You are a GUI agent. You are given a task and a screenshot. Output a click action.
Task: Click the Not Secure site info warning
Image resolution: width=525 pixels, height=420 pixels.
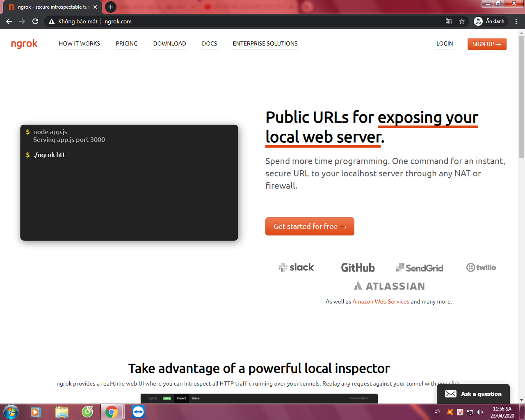click(73, 21)
